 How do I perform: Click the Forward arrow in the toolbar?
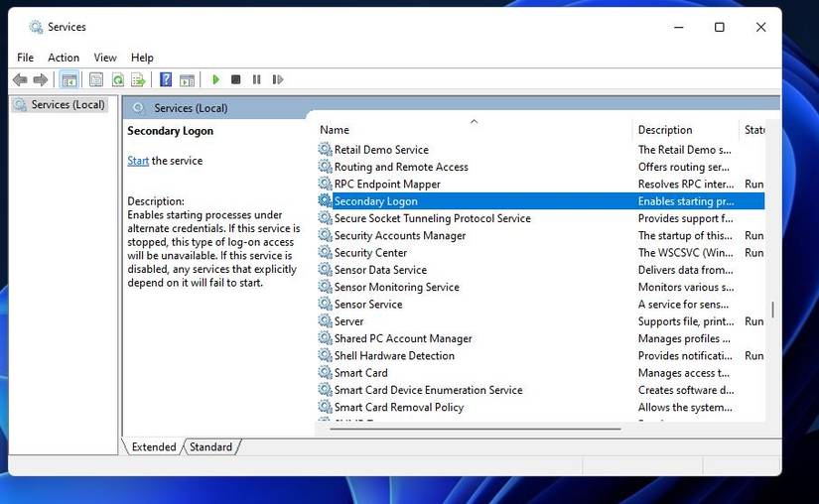tap(41, 79)
